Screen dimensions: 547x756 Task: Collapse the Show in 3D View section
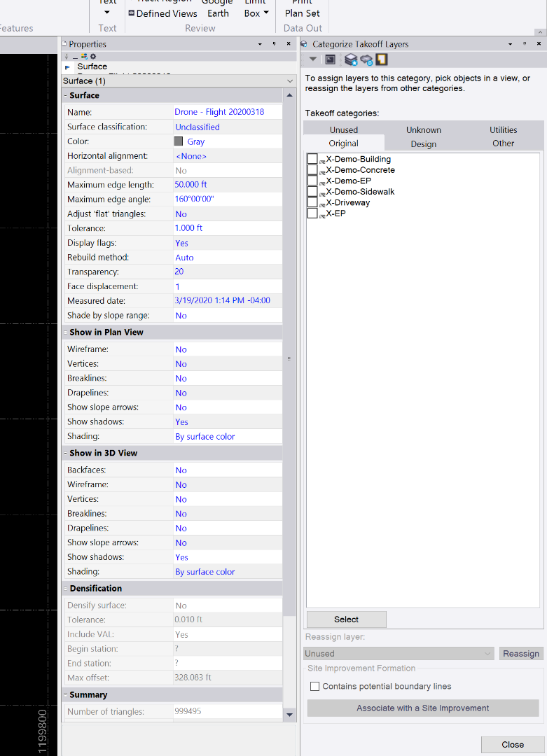tap(66, 453)
